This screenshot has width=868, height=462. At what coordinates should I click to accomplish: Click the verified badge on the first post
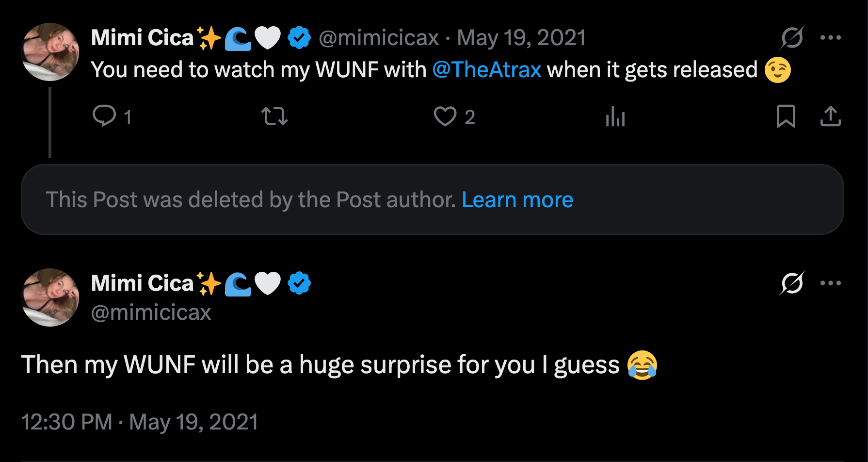[x=299, y=38]
